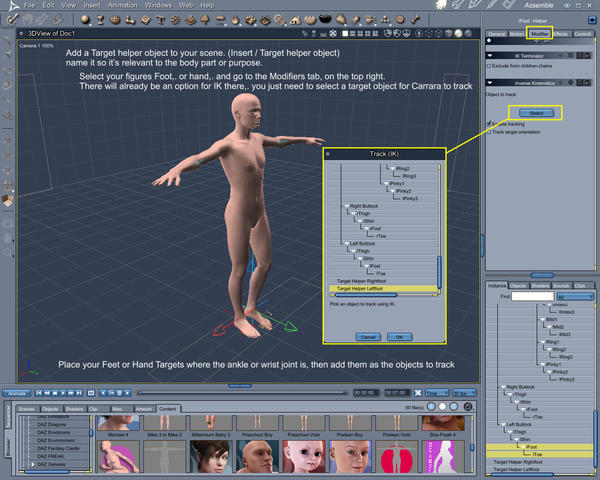Toggle the loop playback button
Image resolution: width=600 pixels, height=480 pixels.
coord(91,393)
